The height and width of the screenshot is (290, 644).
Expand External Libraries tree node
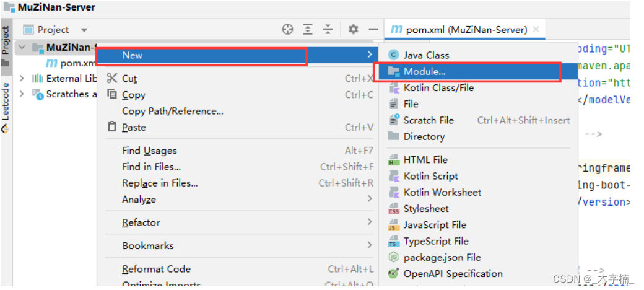coord(22,78)
